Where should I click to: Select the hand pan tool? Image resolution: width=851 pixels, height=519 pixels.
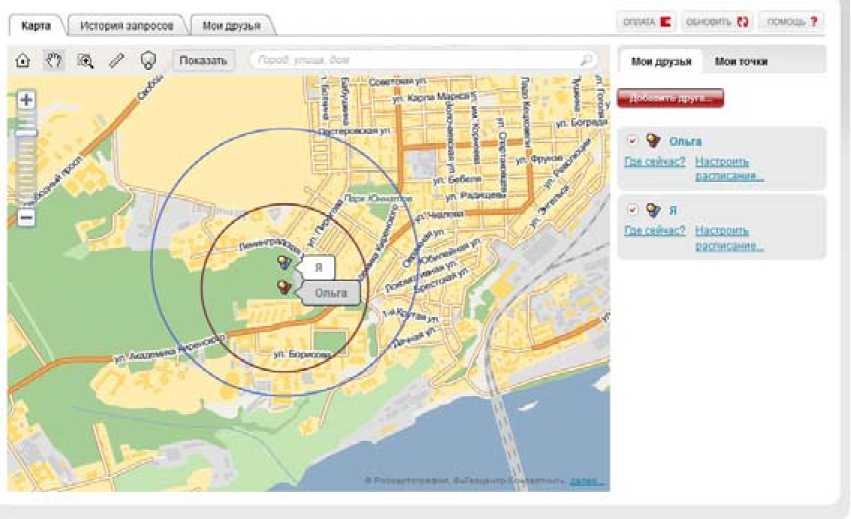coord(54,60)
